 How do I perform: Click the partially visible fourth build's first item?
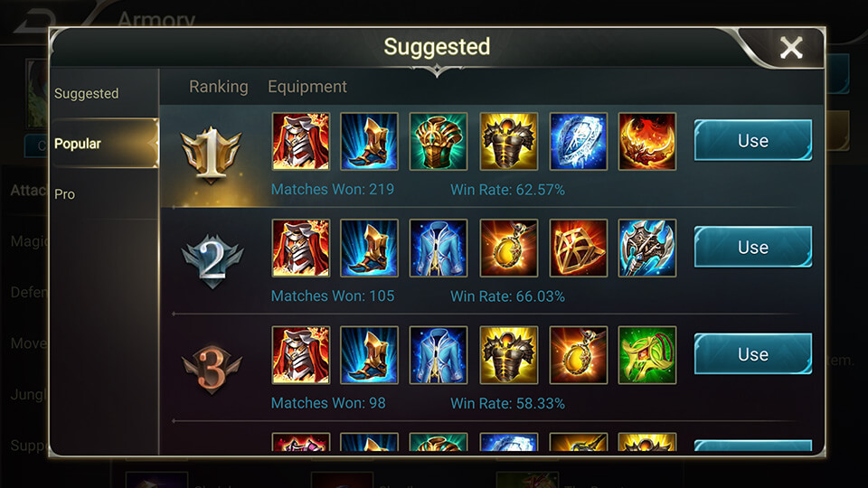300,442
